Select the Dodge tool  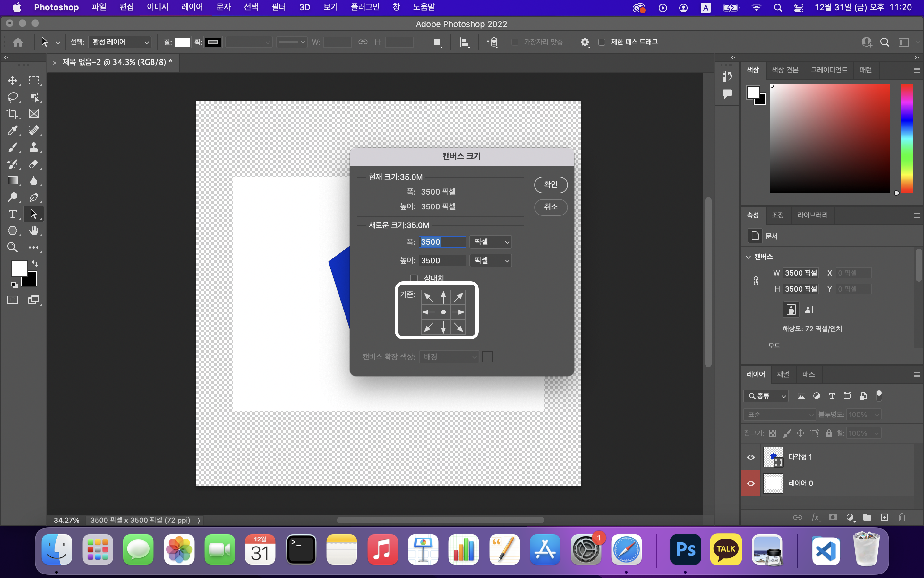(x=13, y=197)
